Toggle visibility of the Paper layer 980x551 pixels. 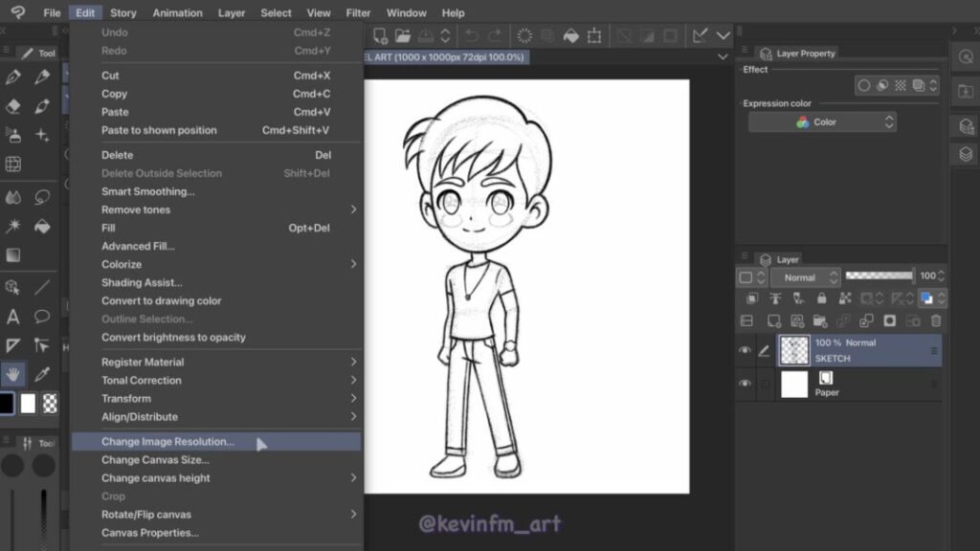745,384
